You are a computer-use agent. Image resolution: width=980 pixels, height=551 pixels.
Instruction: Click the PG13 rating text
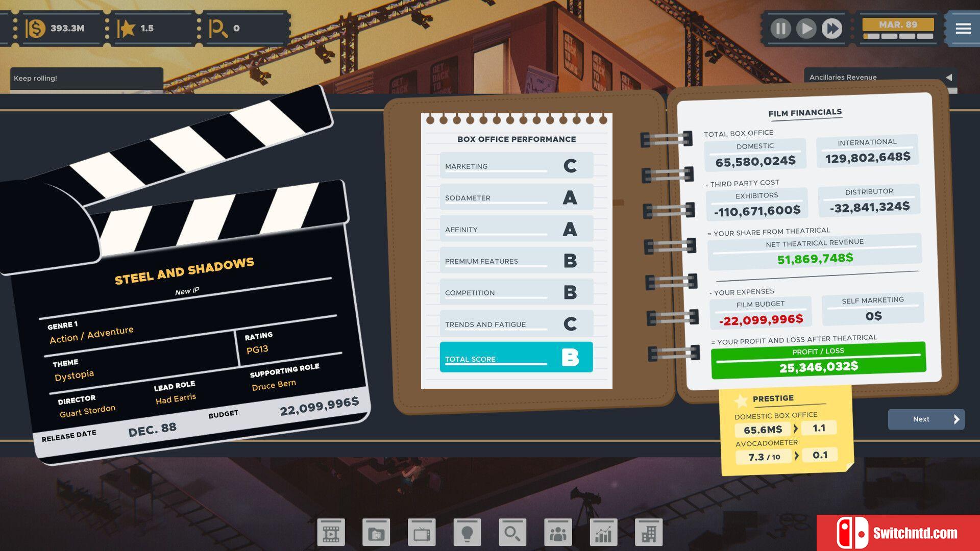(257, 349)
